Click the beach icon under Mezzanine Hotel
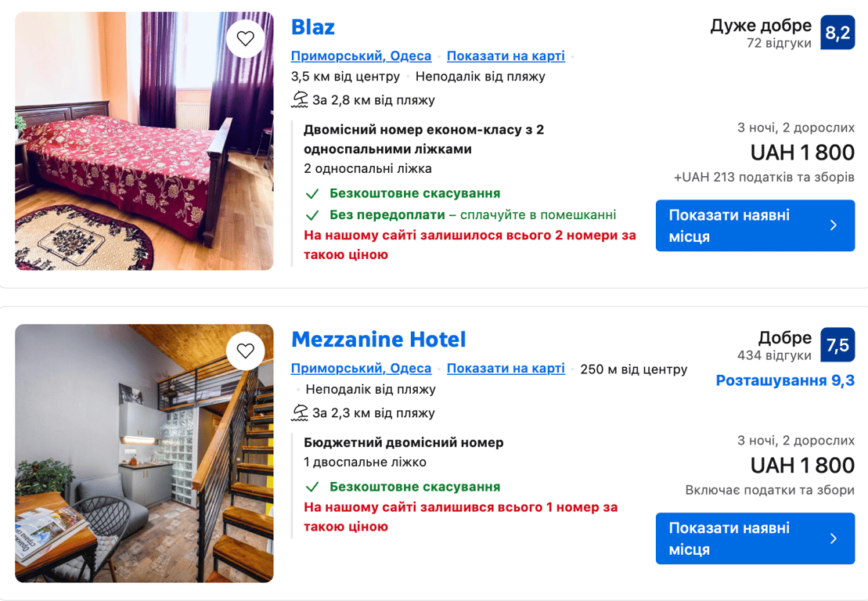This screenshot has width=868, height=601. tap(300, 412)
